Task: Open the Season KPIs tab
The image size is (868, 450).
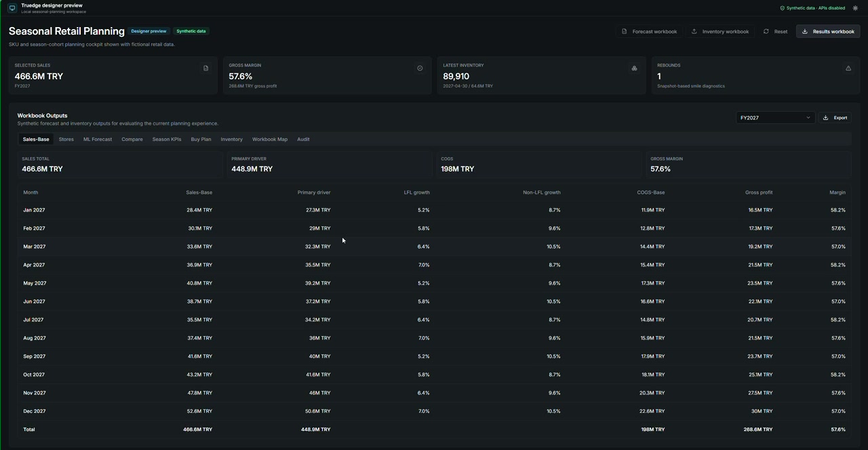Action: click(167, 139)
